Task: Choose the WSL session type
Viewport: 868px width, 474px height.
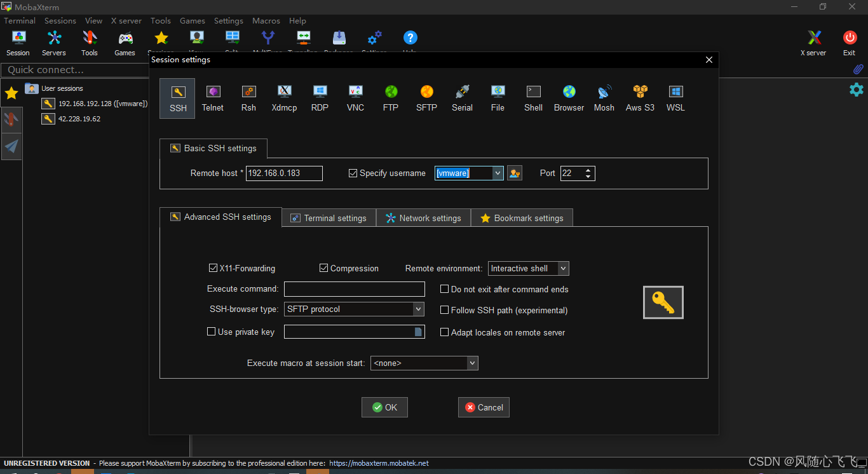Action: (x=675, y=98)
